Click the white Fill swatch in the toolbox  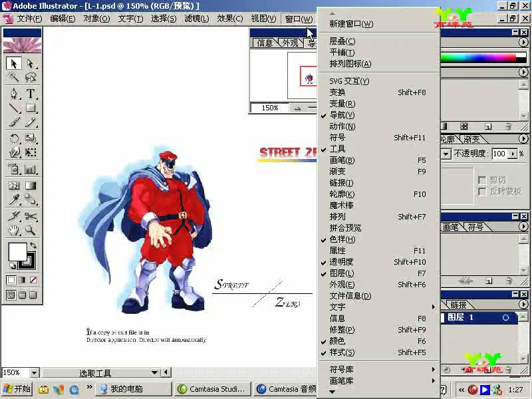point(18,252)
